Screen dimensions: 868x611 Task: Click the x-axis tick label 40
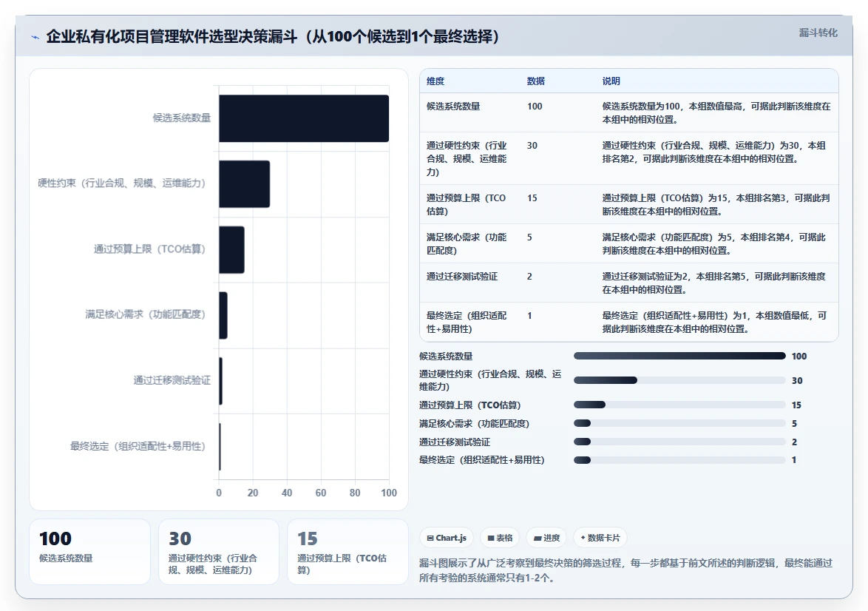coord(287,493)
